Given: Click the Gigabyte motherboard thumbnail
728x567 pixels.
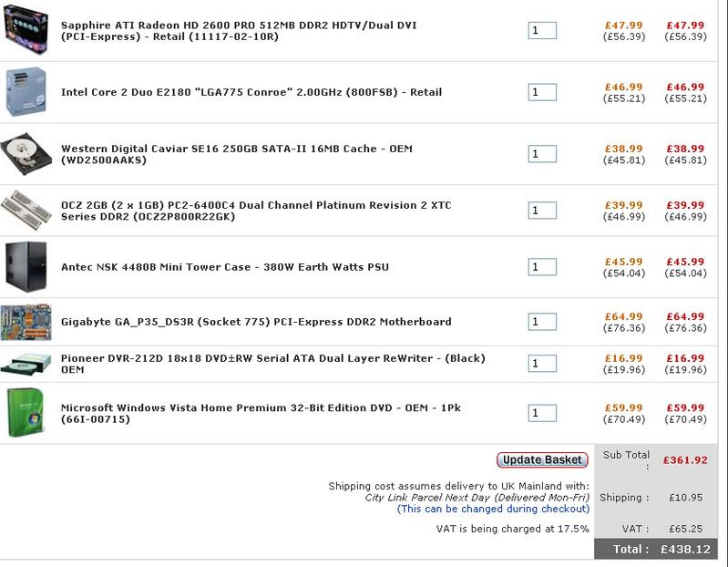Looking at the screenshot, I should click(26, 322).
